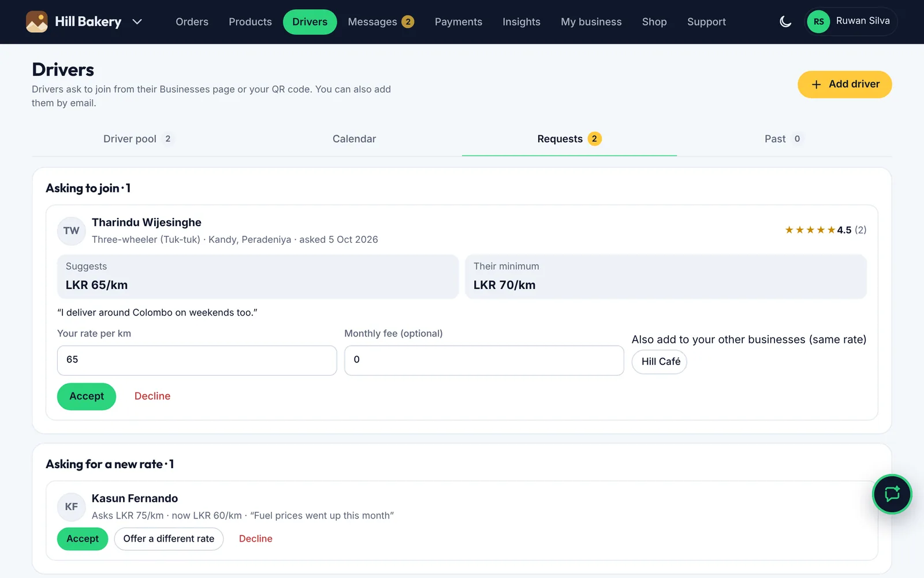Open the Orders page

point(192,22)
